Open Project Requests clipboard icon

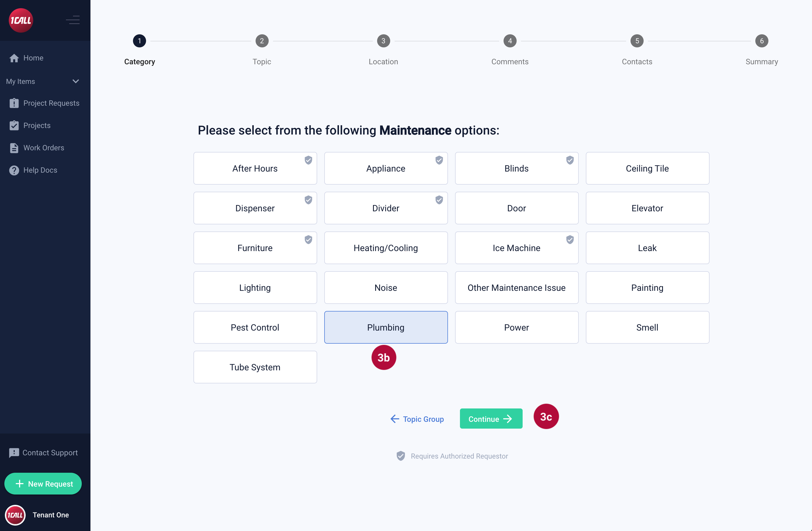[x=14, y=103]
